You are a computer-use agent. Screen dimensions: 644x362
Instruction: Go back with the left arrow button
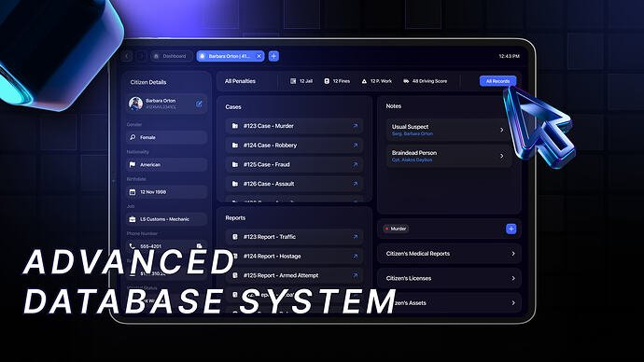click(x=127, y=56)
